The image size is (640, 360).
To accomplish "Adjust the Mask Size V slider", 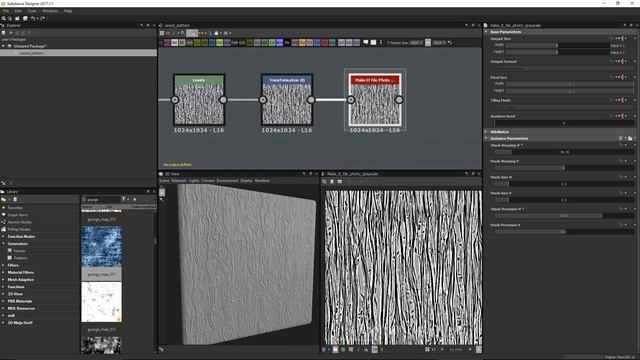I will (563, 200).
